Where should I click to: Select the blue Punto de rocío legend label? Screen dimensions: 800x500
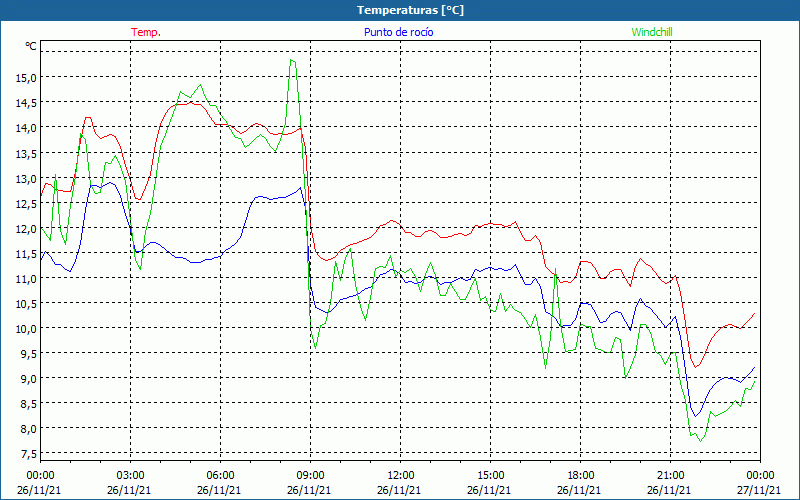pyautogui.click(x=398, y=32)
